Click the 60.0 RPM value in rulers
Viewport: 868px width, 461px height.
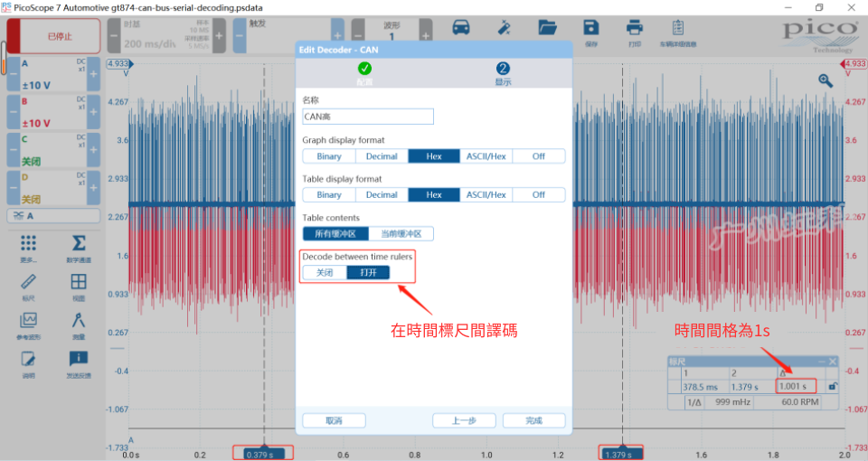coord(799,401)
